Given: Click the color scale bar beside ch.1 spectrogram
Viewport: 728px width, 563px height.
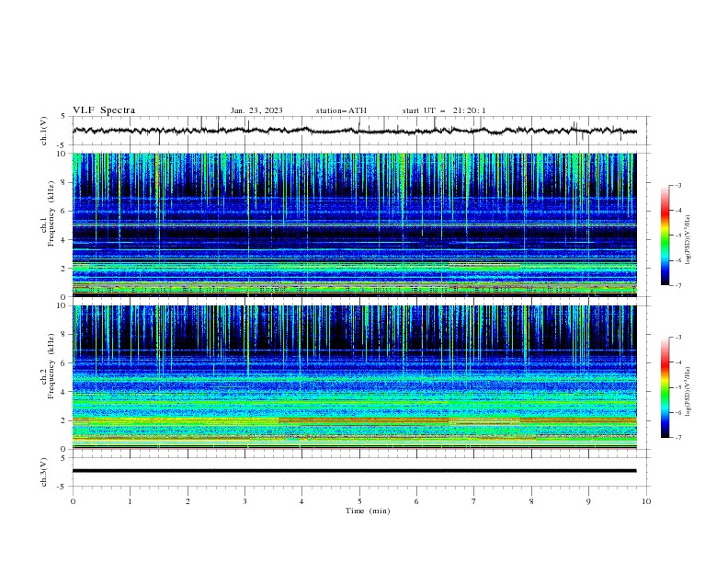Looking at the screenshot, I should [x=665, y=236].
